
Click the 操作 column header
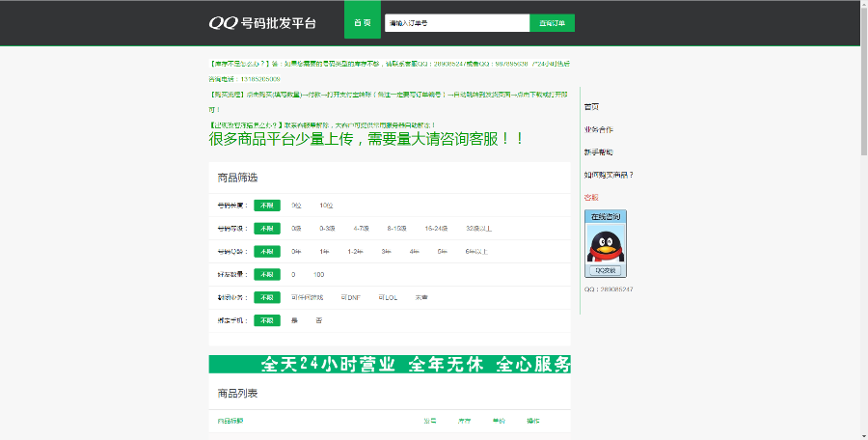[x=533, y=421]
